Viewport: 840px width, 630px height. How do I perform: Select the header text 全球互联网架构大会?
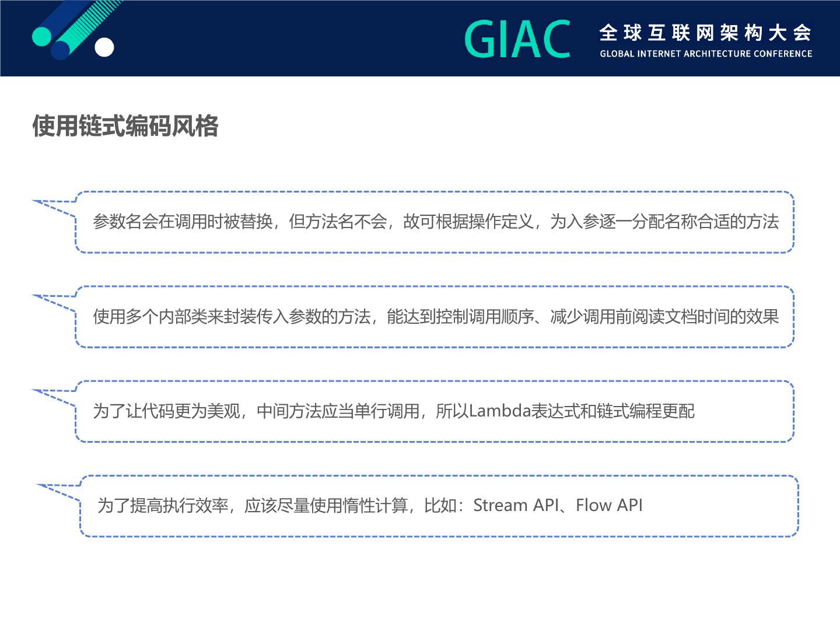click(705, 33)
